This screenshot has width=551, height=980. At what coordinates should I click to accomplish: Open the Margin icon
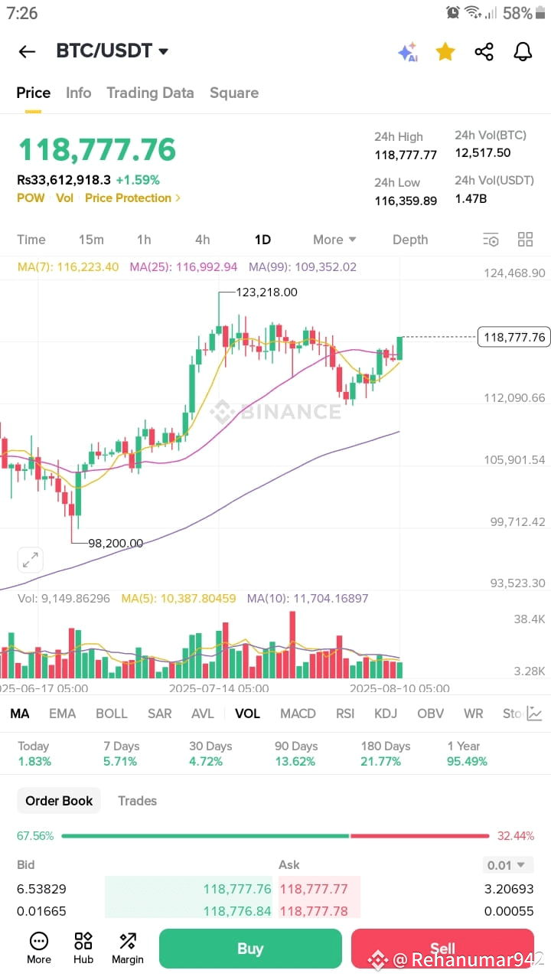(x=128, y=948)
